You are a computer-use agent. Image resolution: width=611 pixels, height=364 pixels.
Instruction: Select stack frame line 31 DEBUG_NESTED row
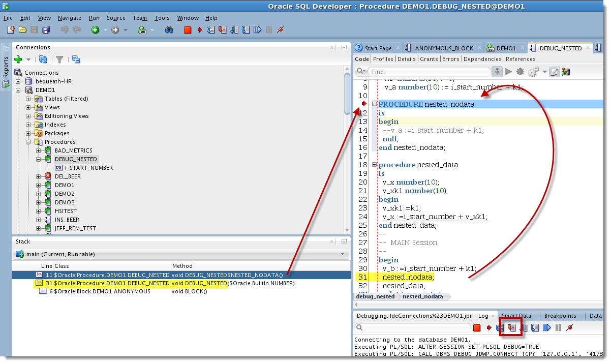(x=181, y=283)
